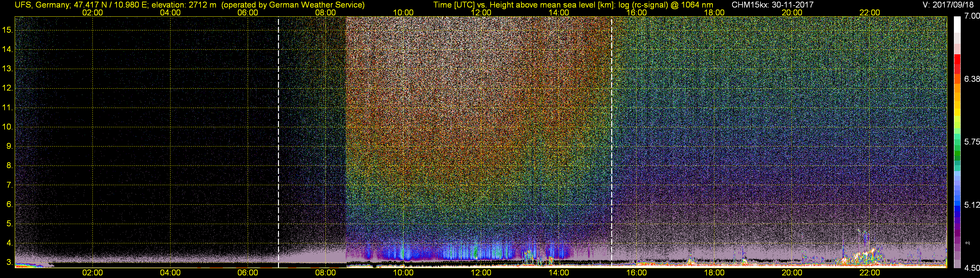Click the height axis label '4.'
980x278 pixels.
click(9, 243)
